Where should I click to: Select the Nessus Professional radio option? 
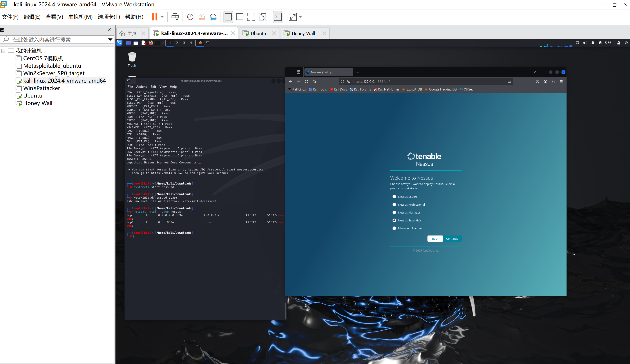click(394, 205)
